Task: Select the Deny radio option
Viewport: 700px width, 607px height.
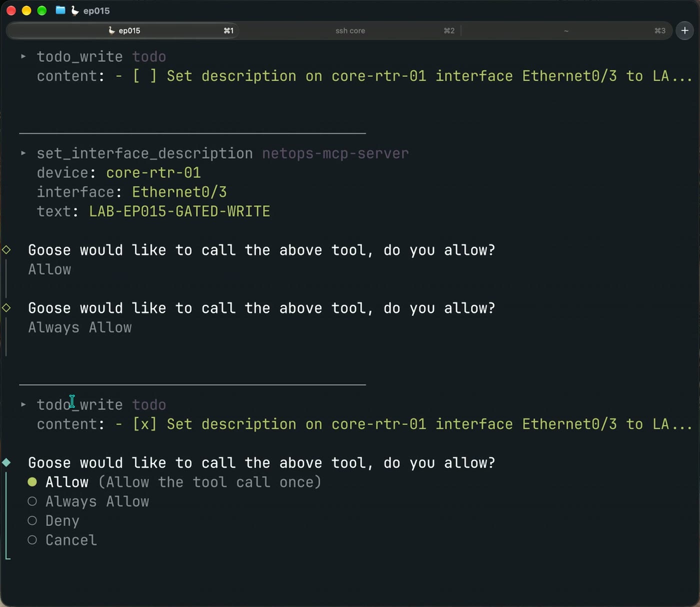Action: (x=32, y=521)
